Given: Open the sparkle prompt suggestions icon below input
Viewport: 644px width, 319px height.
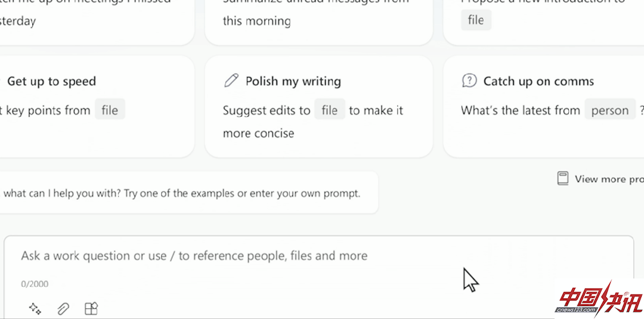Looking at the screenshot, I should (35, 308).
